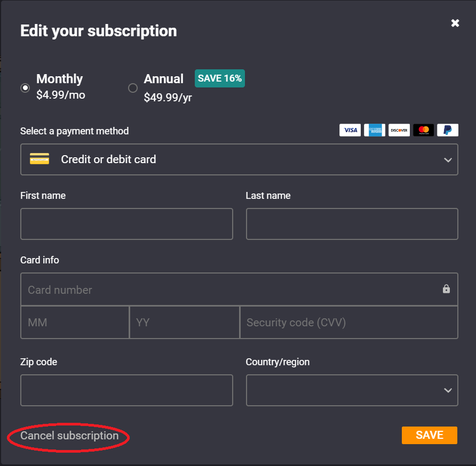This screenshot has width=476, height=466.
Task: Click the yellow credit card icon
Action: tap(39, 159)
